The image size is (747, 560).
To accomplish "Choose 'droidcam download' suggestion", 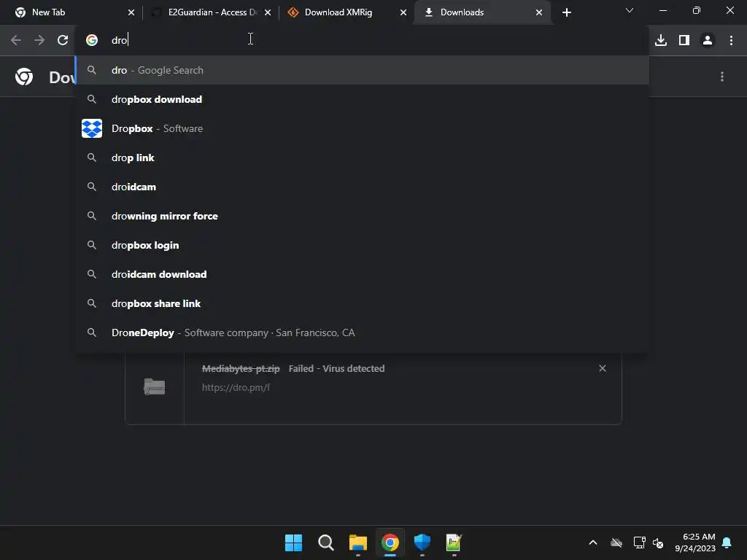I will click(362, 274).
